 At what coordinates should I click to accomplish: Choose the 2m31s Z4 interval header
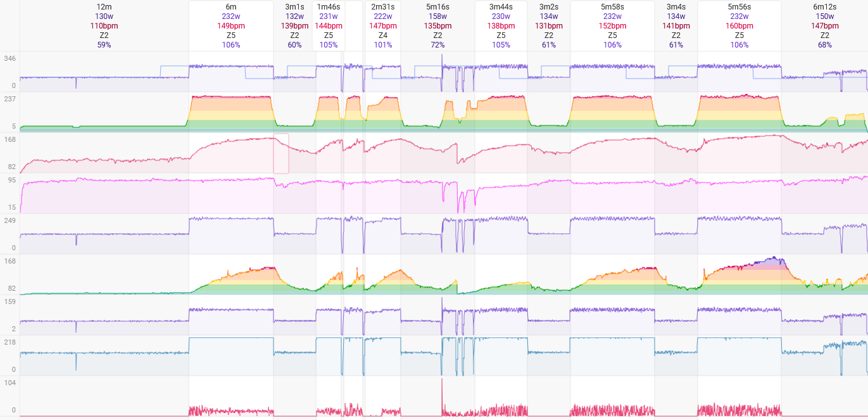382,26
